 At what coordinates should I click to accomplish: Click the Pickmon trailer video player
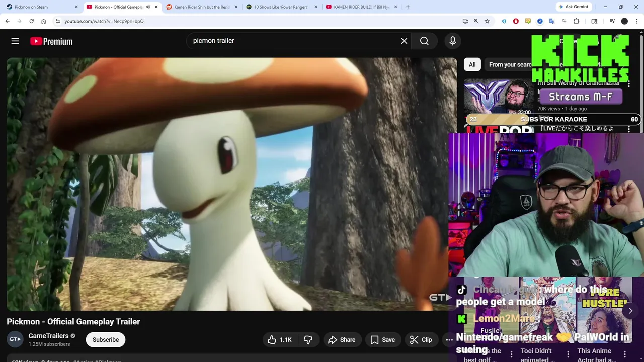pyautogui.click(x=232, y=184)
